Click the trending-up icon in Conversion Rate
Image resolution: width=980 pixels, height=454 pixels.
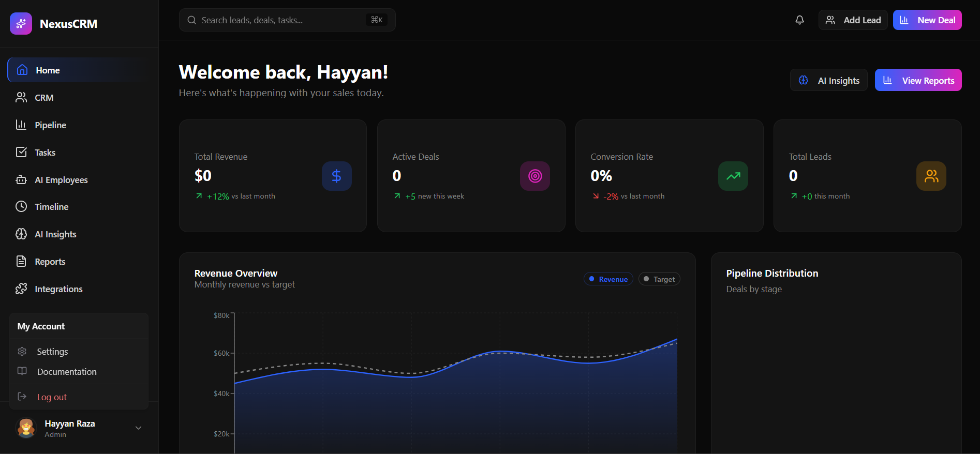(733, 176)
